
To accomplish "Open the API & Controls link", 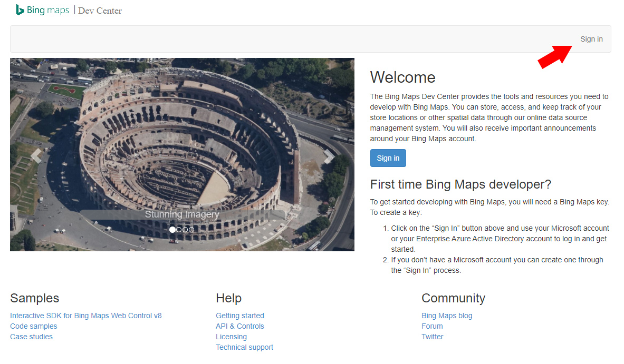I will (x=240, y=326).
